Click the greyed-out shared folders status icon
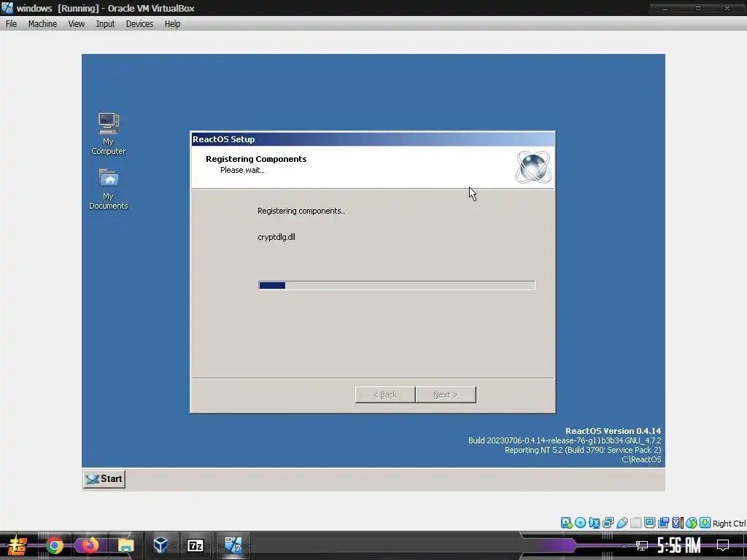Image resolution: width=747 pixels, height=560 pixels. click(x=635, y=523)
